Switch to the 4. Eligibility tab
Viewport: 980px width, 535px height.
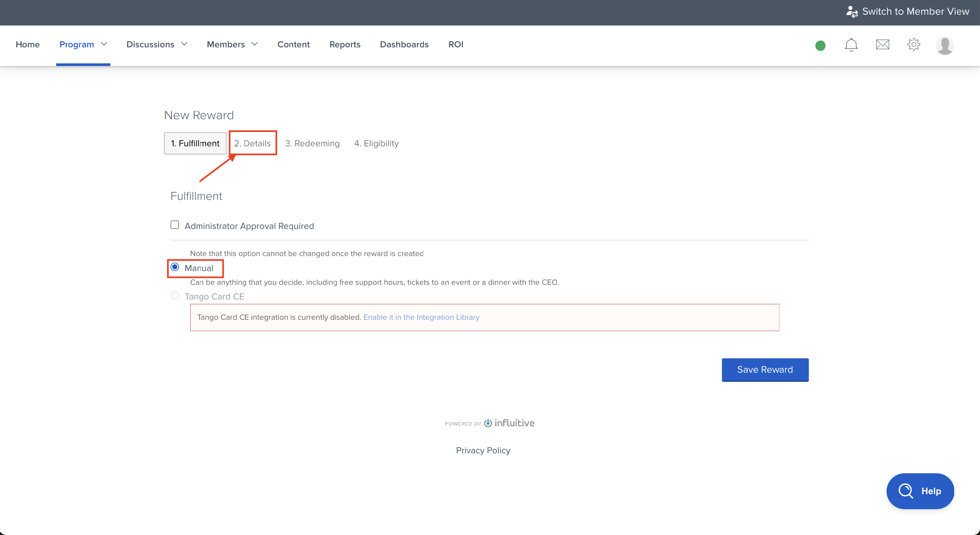click(376, 143)
